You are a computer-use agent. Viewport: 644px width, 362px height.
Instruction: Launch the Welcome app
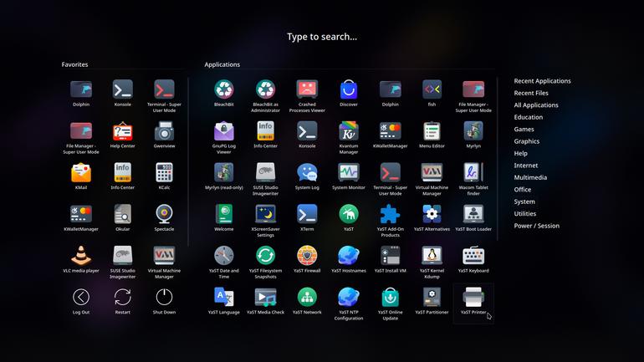pos(224,218)
